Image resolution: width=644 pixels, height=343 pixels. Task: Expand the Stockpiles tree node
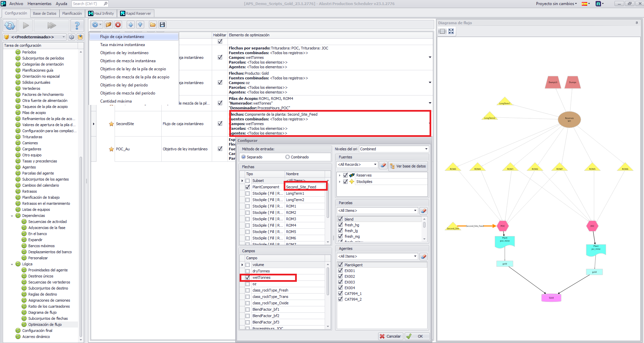coord(339,182)
